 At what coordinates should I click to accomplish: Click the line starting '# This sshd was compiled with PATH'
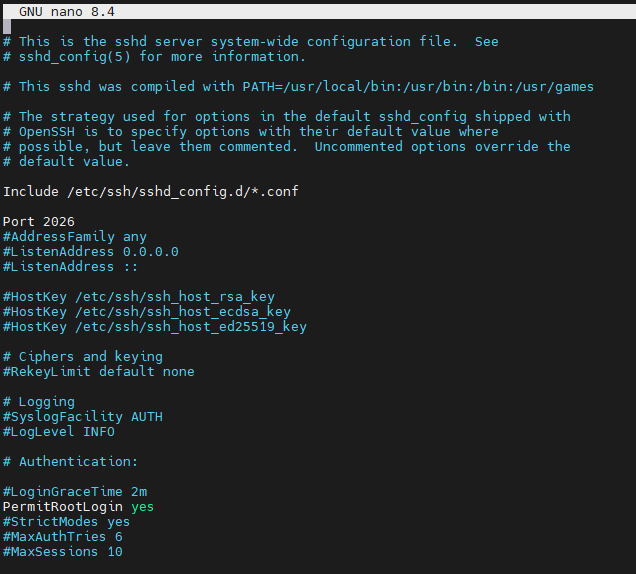click(x=299, y=87)
